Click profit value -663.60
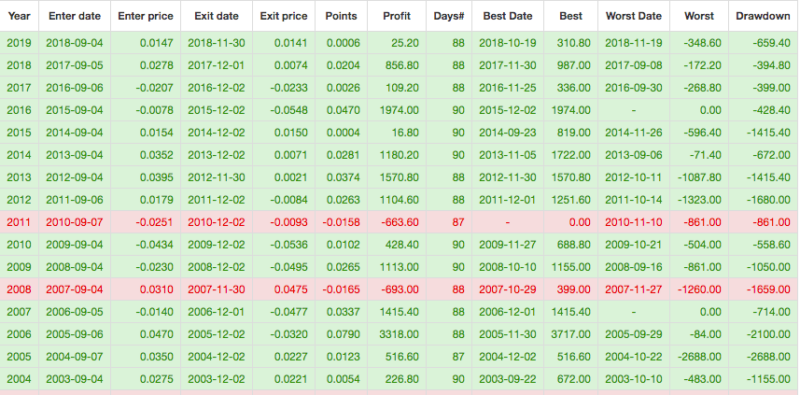The width and height of the screenshot is (800, 395). tap(401, 223)
